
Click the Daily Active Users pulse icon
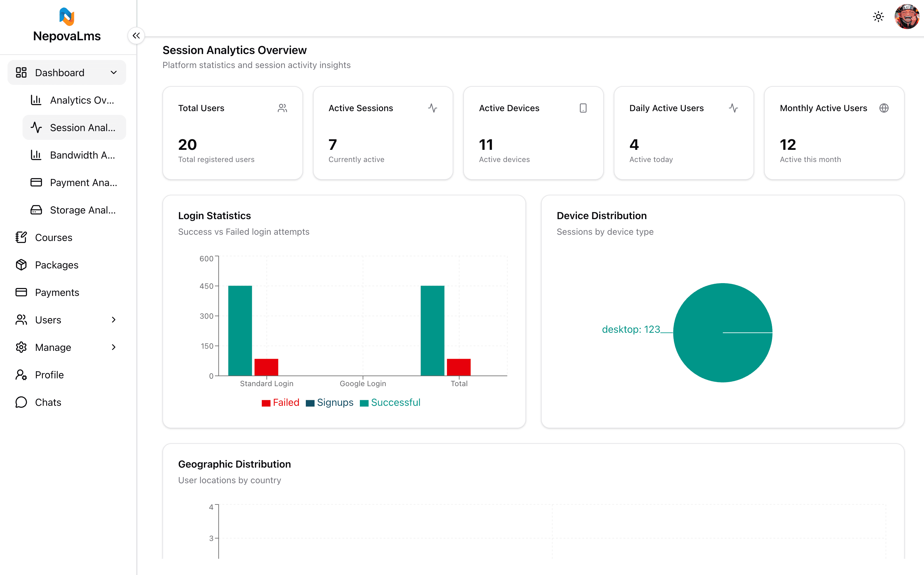[x=733, y=108]
